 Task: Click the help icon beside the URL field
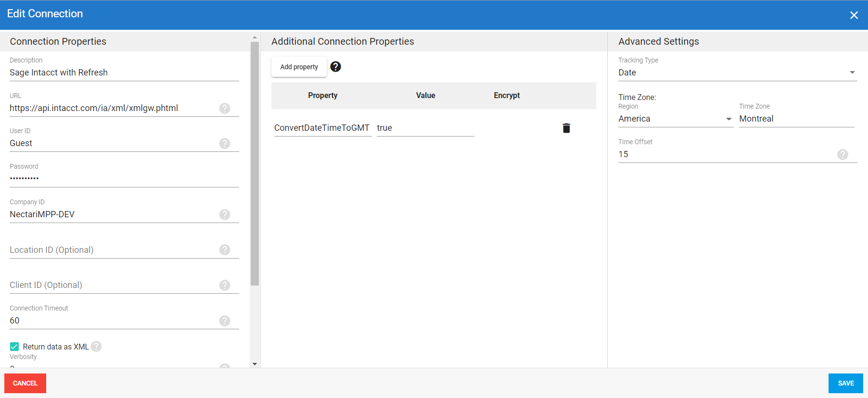click(x=225, y=108)
